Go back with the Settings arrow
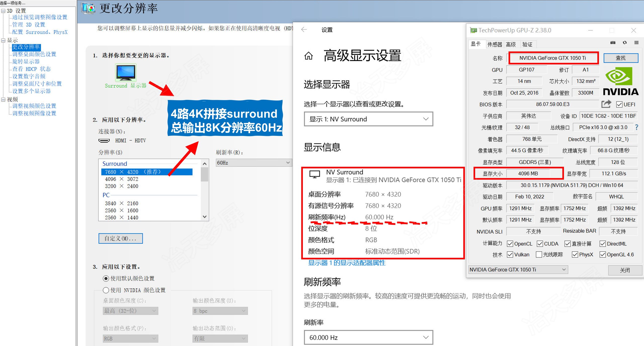This screenshot has height=346, width=644. point(304,30)
